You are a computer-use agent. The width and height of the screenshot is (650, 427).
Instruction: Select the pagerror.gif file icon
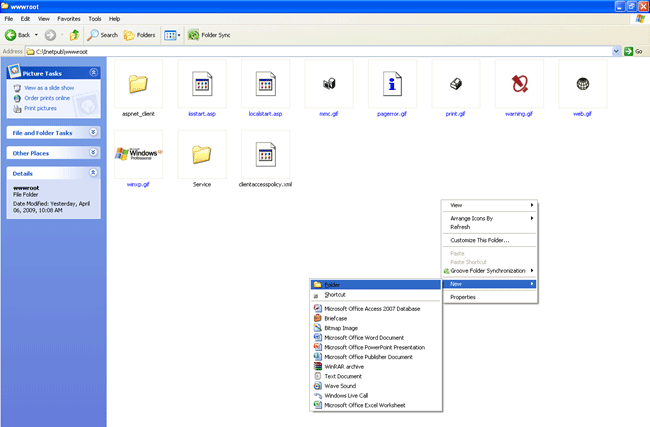point(392,84)
